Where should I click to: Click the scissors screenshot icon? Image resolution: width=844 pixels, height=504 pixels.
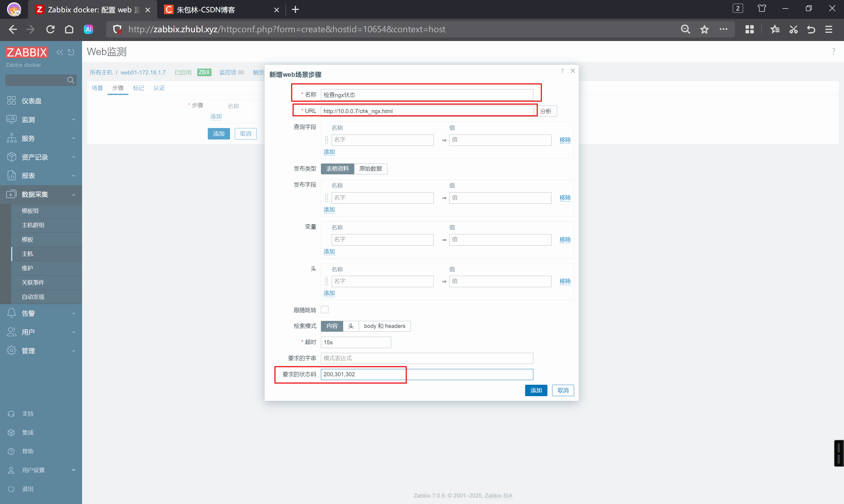[793, 30]
